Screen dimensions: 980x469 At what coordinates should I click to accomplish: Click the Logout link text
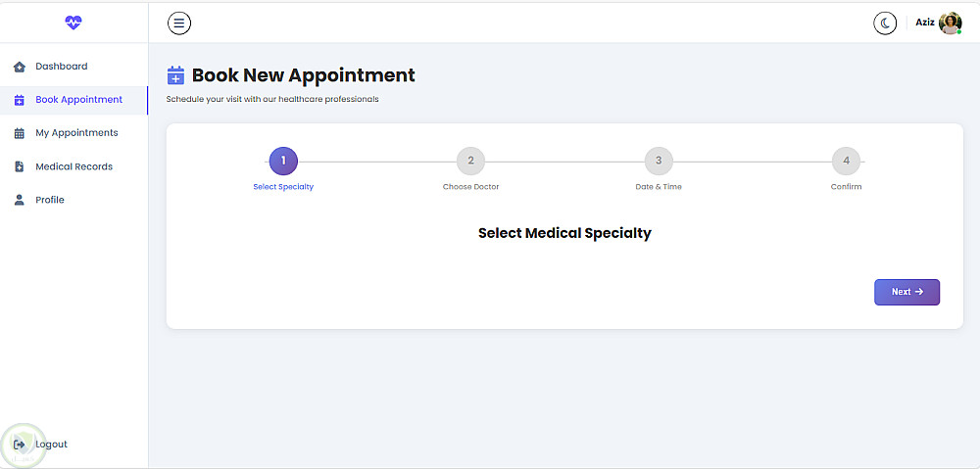tap(52, 445)
